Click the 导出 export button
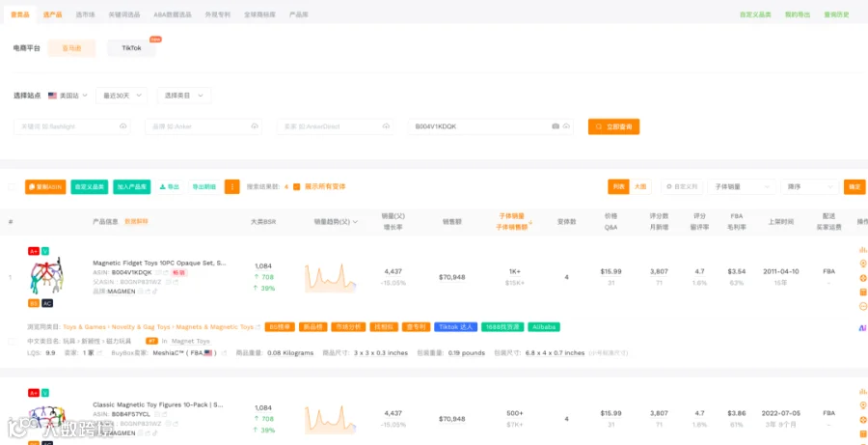 point(170,186)
